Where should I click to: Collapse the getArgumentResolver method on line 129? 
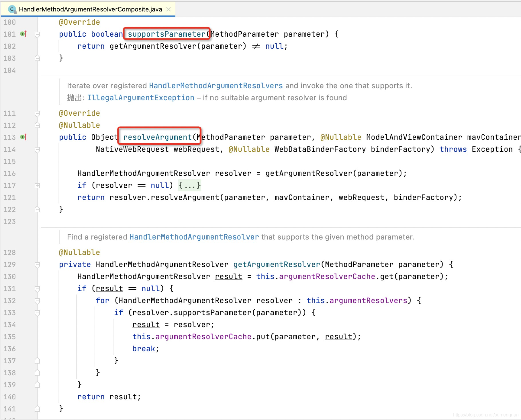[x=37, y=264]
